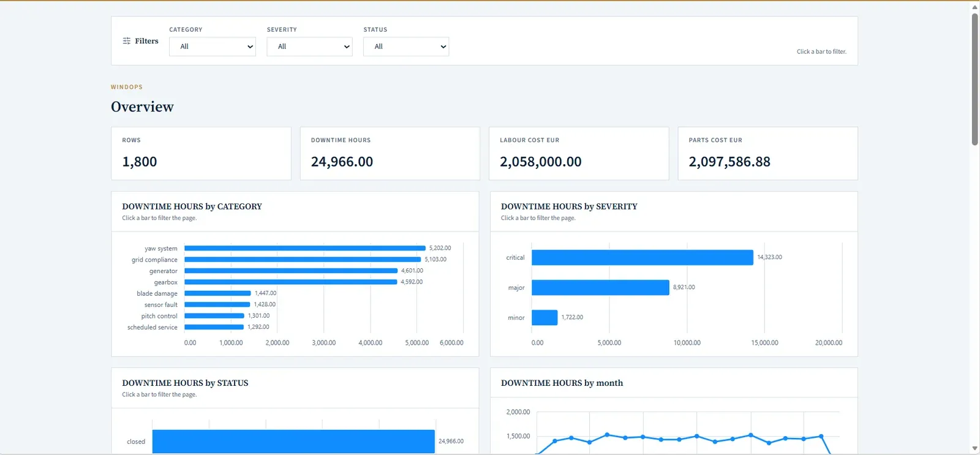The image size is (980, 455).
Task: Filter by the scheduled service bar
Action: (x=214, y=327)
